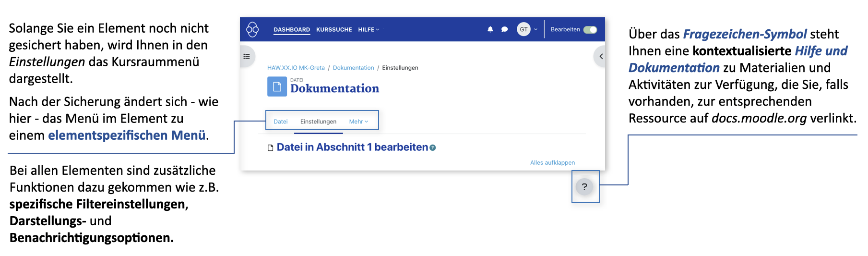Click the site logo in the navbar
Screen dimensions: 868x256
pyautogui.click(x=252, y=29)
